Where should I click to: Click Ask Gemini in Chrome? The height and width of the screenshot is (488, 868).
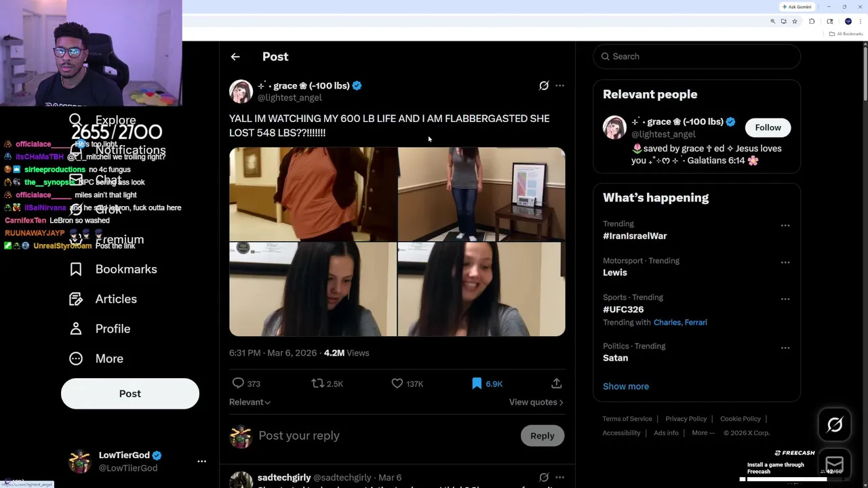point(797,7)
